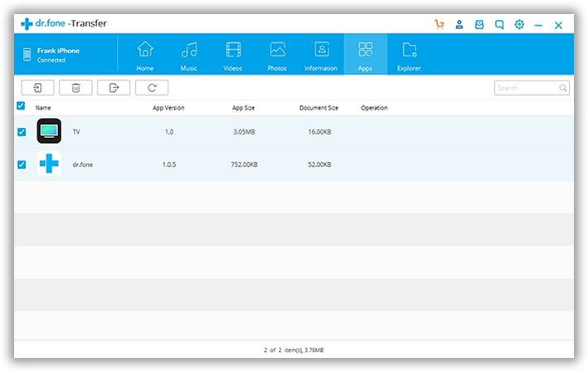The image size is (588, 372).
Task: Click the search magnifier icon
Action: 562,88
